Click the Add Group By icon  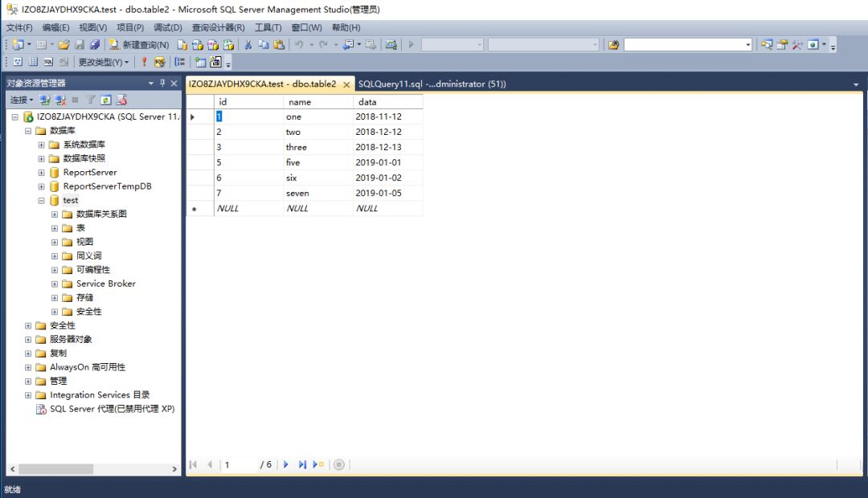[180, 62]
